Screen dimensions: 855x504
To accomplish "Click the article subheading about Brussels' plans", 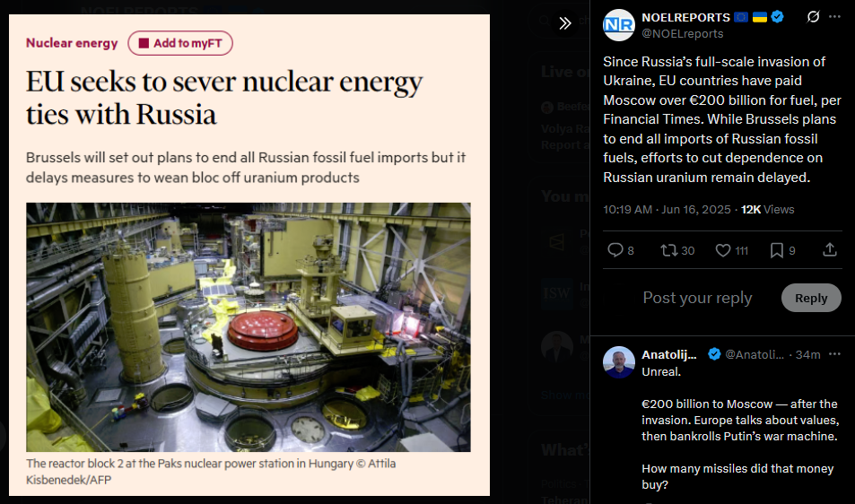I will [x=246, y=168].
